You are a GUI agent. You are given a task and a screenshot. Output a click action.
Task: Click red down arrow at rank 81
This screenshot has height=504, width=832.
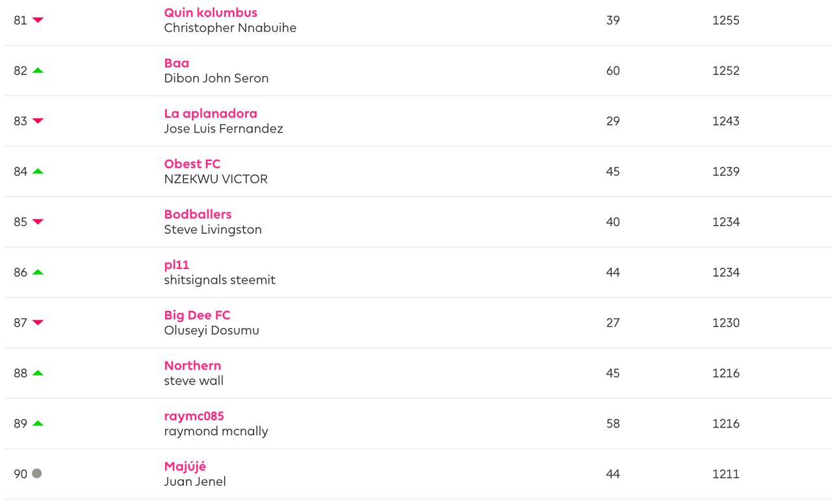[38, 20]
